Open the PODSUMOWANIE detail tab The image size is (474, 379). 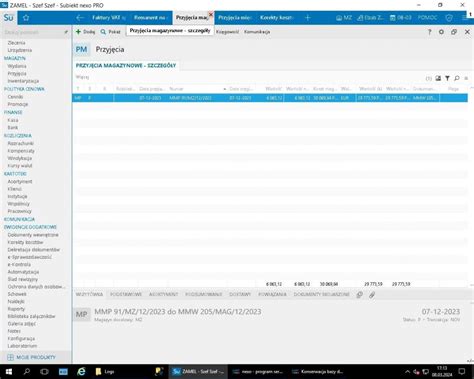point(204,294)
